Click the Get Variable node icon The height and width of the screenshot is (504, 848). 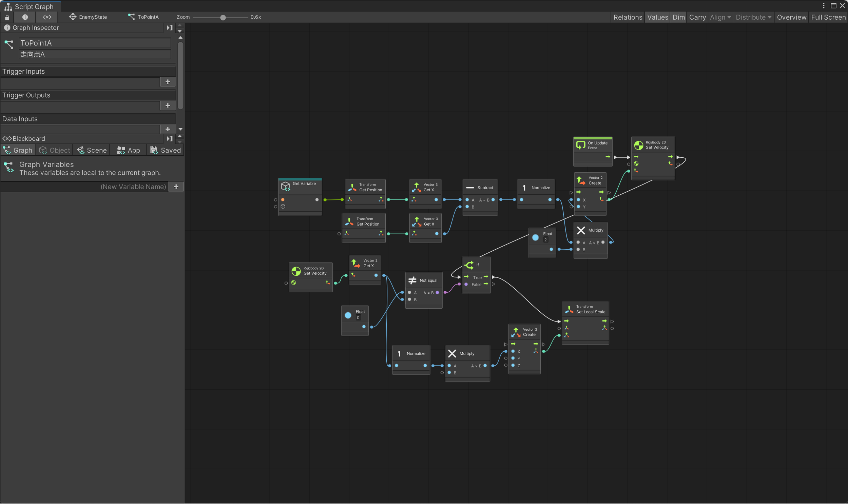pos(285,186)
